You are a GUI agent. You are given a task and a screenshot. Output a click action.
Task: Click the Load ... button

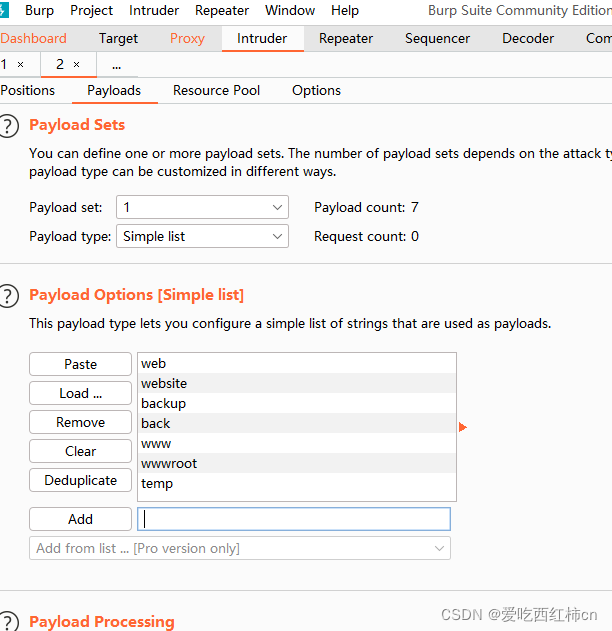(x=80, y=393)
